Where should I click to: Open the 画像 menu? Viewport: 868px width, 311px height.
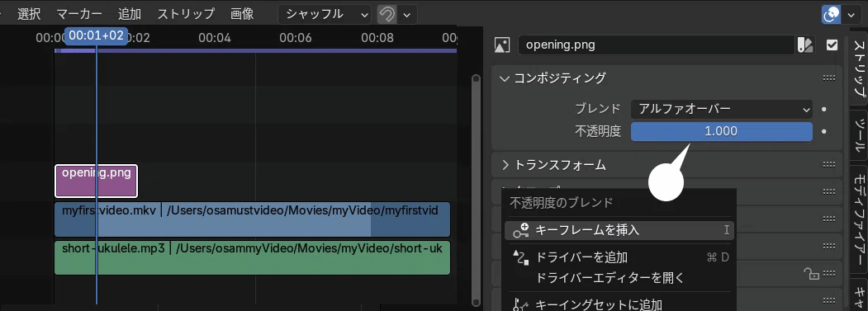pos(242,14)
